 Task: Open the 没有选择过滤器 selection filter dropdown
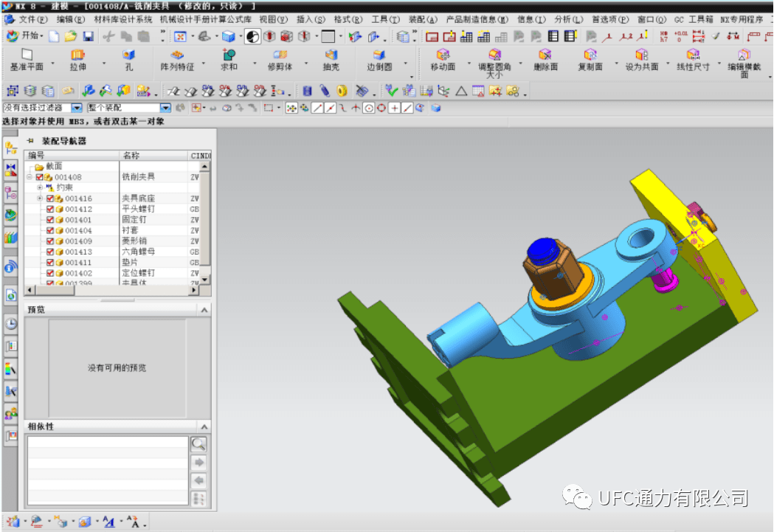click(77, 108)
